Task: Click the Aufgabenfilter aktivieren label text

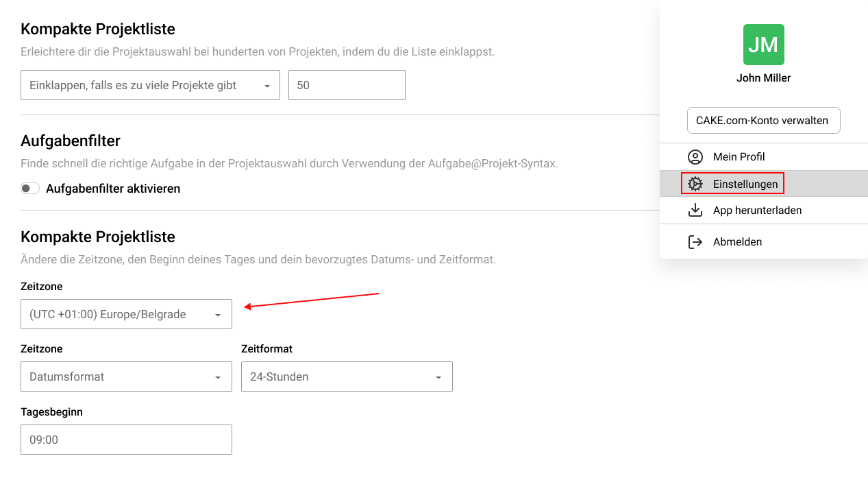Action: pyautogui.click(x=113, y=189)
